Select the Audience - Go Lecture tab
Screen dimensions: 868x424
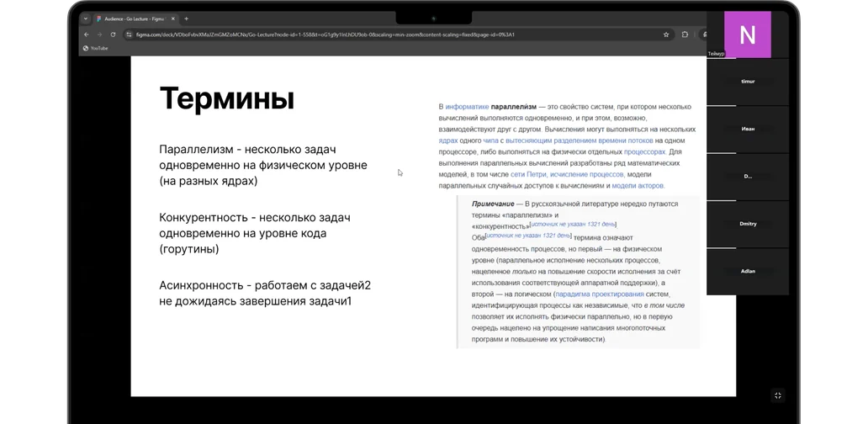coord(135,19)
